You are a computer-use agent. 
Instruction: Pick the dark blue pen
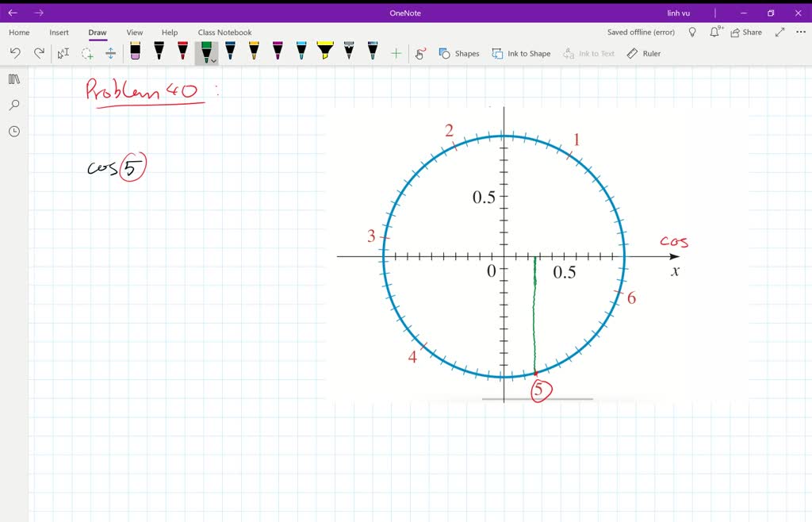coord(231,51)
